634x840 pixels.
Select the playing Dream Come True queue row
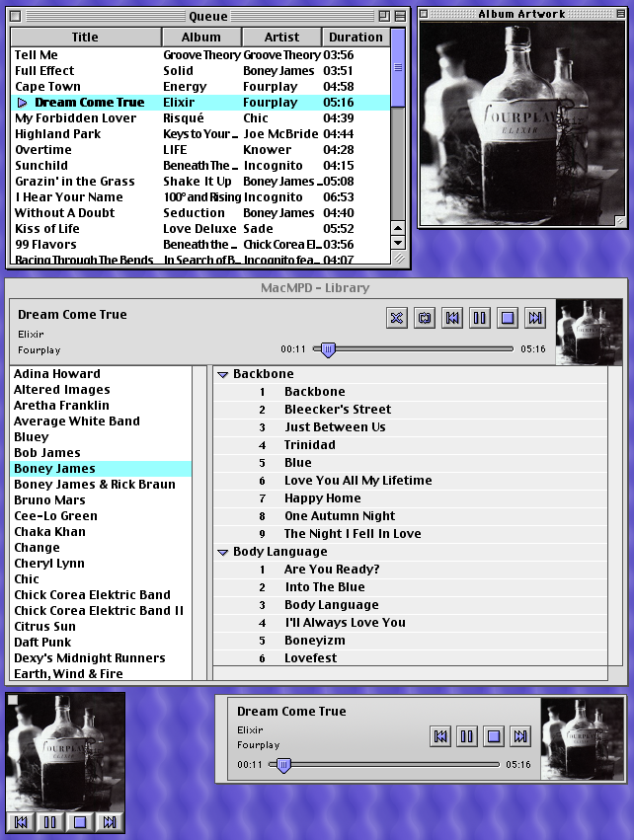pos(200,103)
